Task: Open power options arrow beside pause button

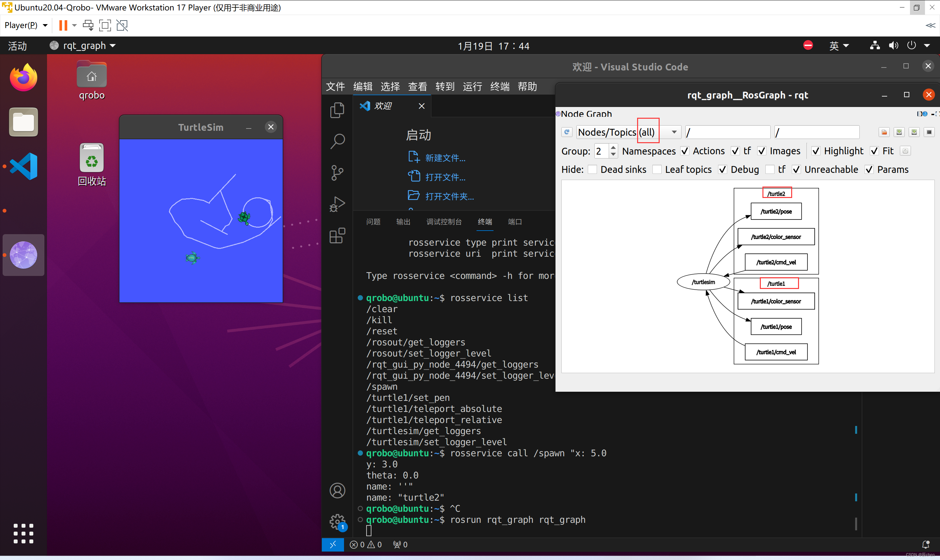Action: point(74,25)
